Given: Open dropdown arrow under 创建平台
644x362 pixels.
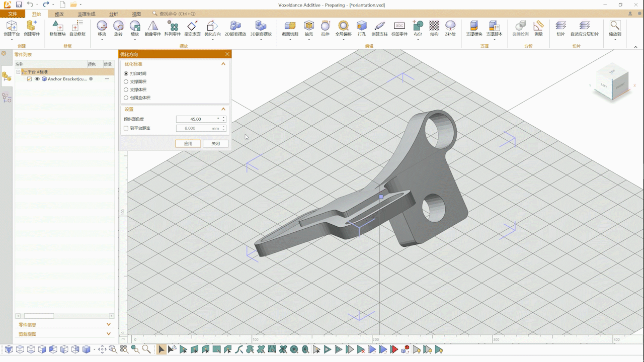Looking at the screenshot, I should [12, 39].
